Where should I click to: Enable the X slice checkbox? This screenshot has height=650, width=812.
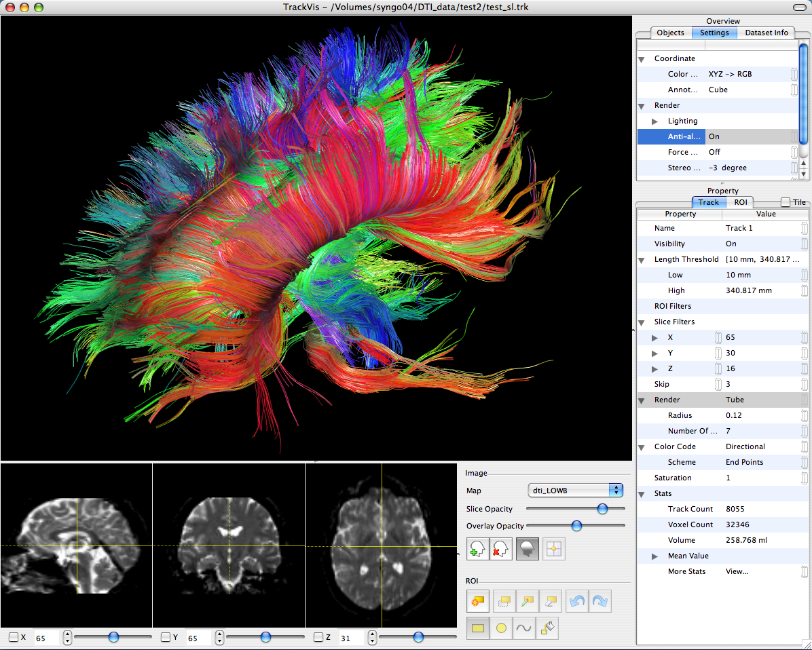point(14,637)
